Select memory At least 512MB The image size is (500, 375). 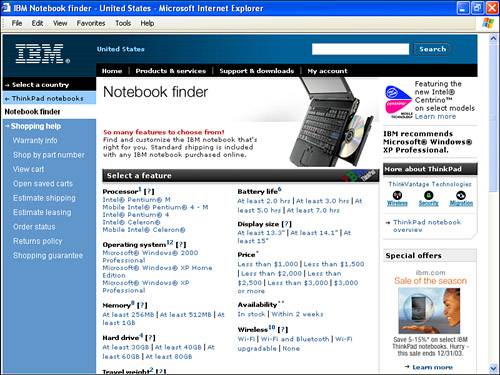coord(186,314)
